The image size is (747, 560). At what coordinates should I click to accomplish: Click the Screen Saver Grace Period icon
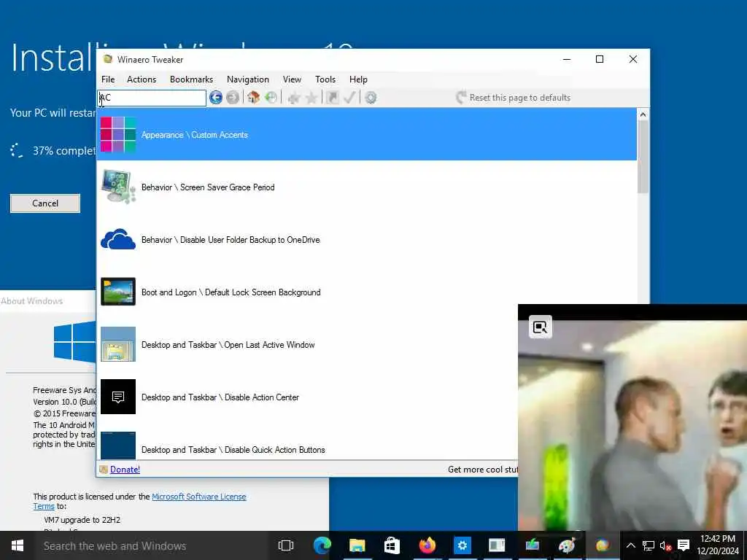click(118, 187)
